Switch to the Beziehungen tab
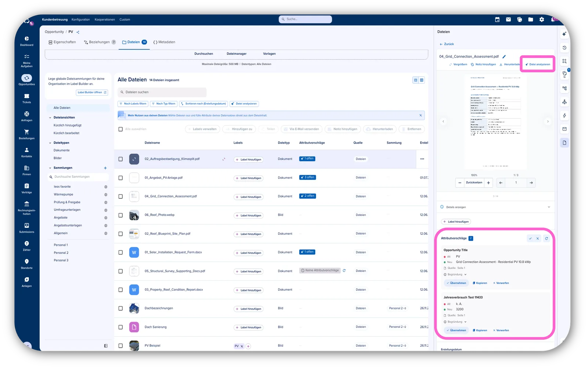 [x=100, y=42]
